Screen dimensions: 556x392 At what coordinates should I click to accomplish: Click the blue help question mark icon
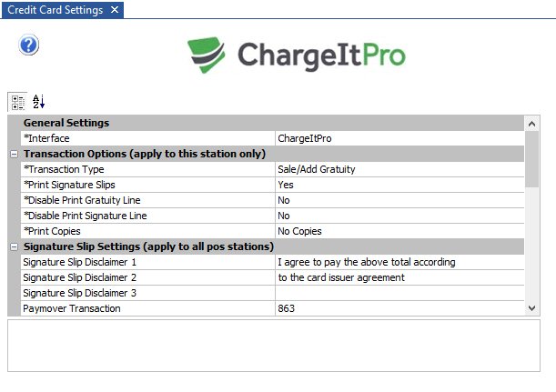(29, 45)
